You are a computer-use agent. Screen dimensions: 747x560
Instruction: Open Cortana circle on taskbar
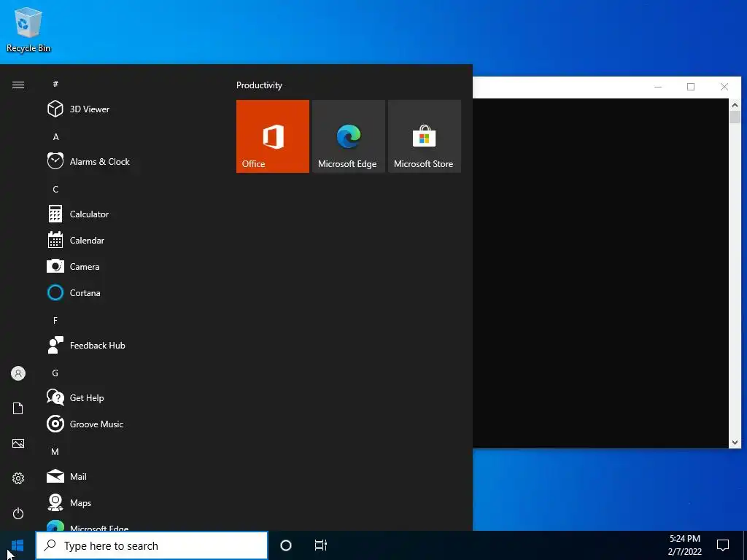click(286, 545)
